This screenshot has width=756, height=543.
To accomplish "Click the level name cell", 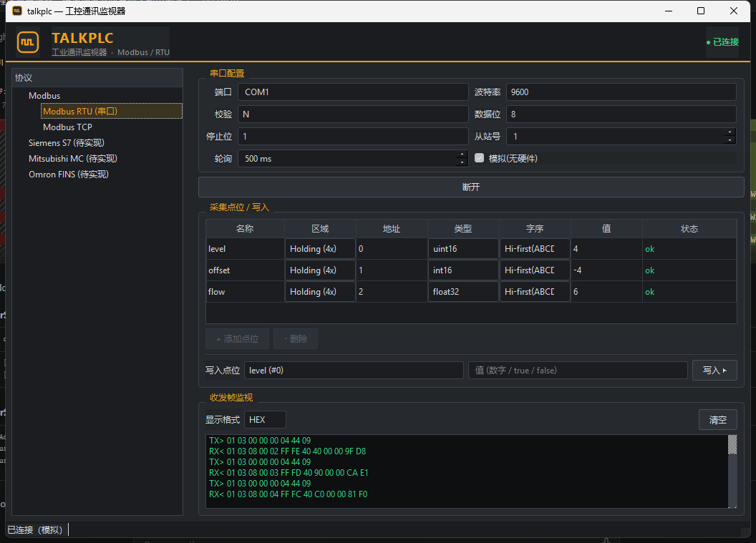I will (x=246, y=249).
